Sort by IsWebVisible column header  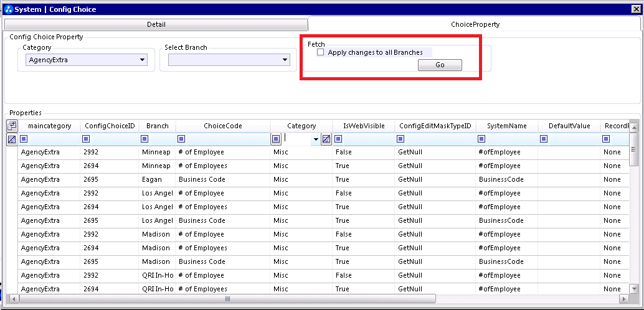click(x=364, y=126)
